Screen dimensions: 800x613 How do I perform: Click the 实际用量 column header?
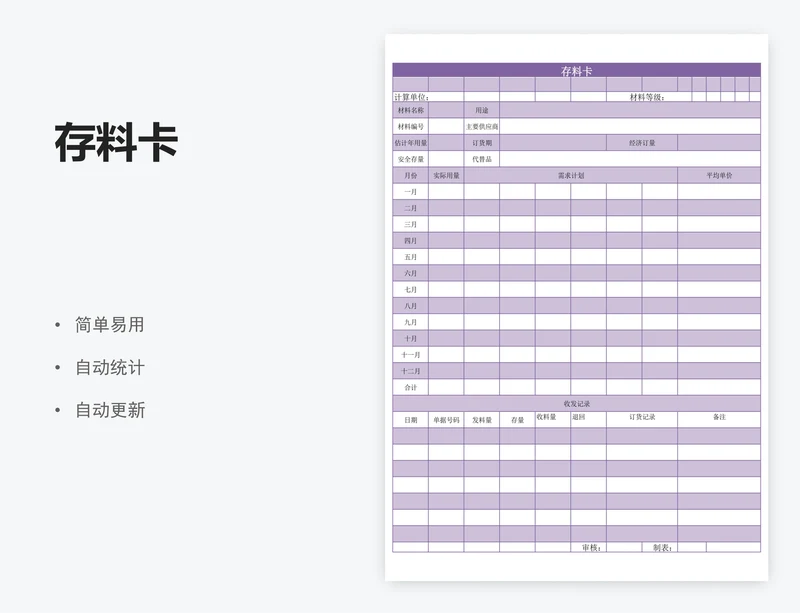click(x=446, y=176)
